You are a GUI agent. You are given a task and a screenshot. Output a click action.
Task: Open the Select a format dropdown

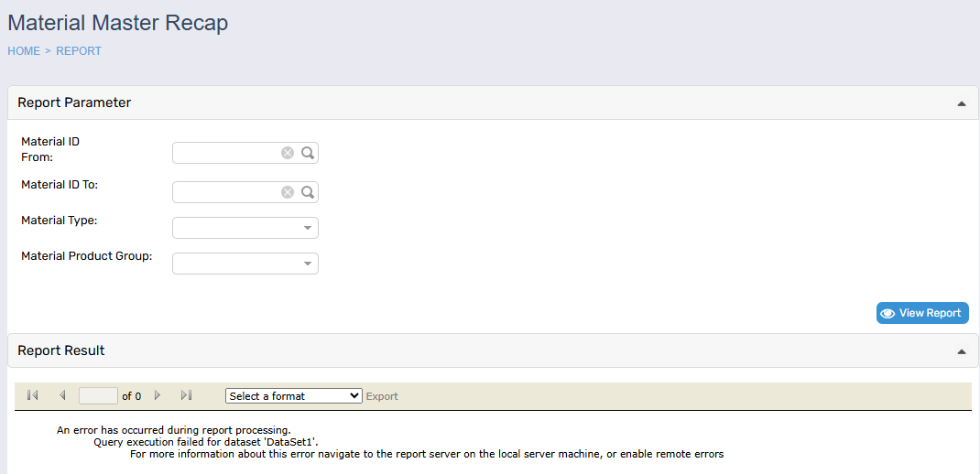pyautogui.click(x=294, y=396)
